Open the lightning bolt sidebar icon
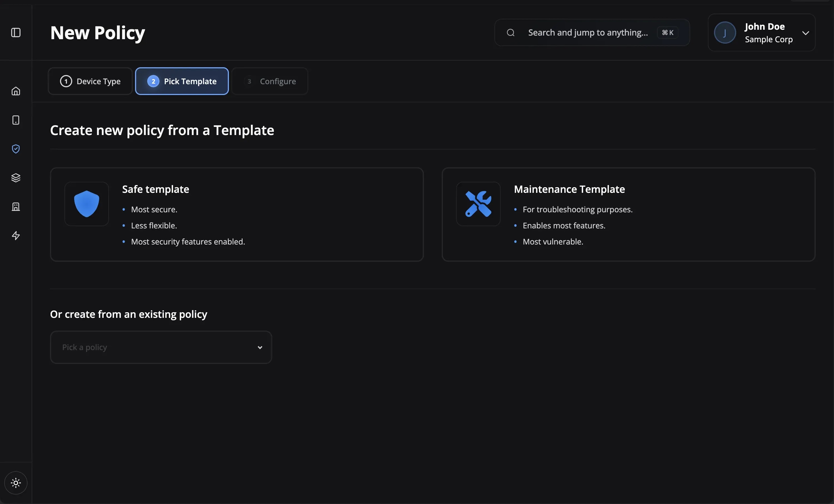Viewport: 834px width, 504px height. click(16, 236)
